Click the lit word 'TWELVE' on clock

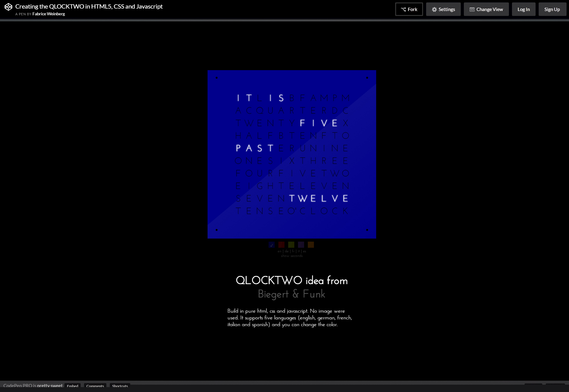coord(319,198)
